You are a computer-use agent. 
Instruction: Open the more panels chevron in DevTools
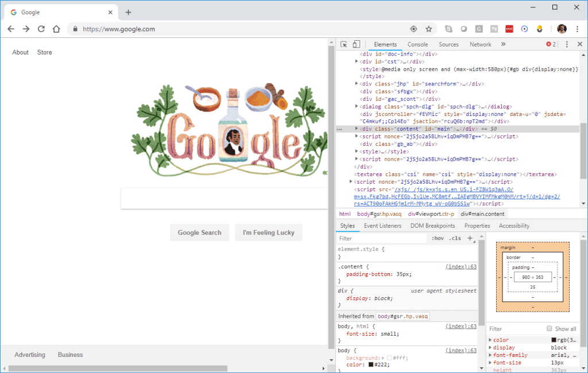(504, 44)
